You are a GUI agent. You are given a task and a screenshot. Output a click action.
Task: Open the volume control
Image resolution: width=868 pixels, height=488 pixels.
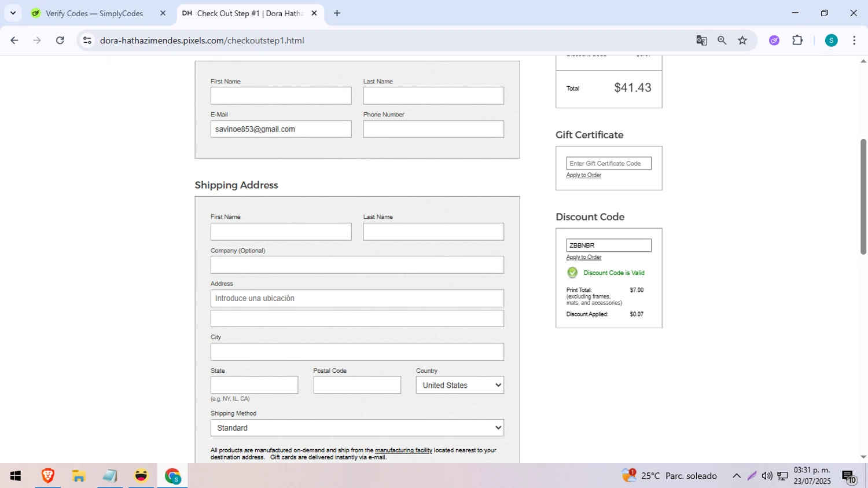(x=767, y=476)
